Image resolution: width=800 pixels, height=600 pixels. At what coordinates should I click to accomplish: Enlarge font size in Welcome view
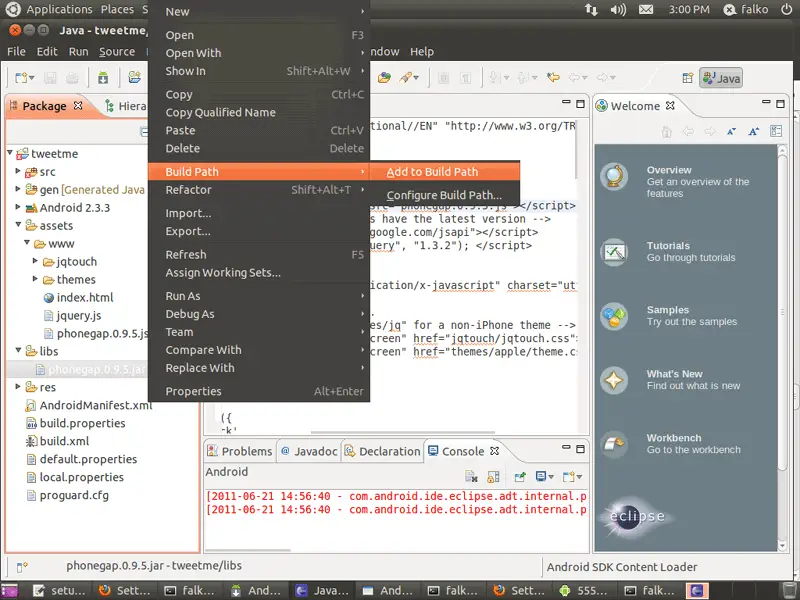[x=754, y=131]
